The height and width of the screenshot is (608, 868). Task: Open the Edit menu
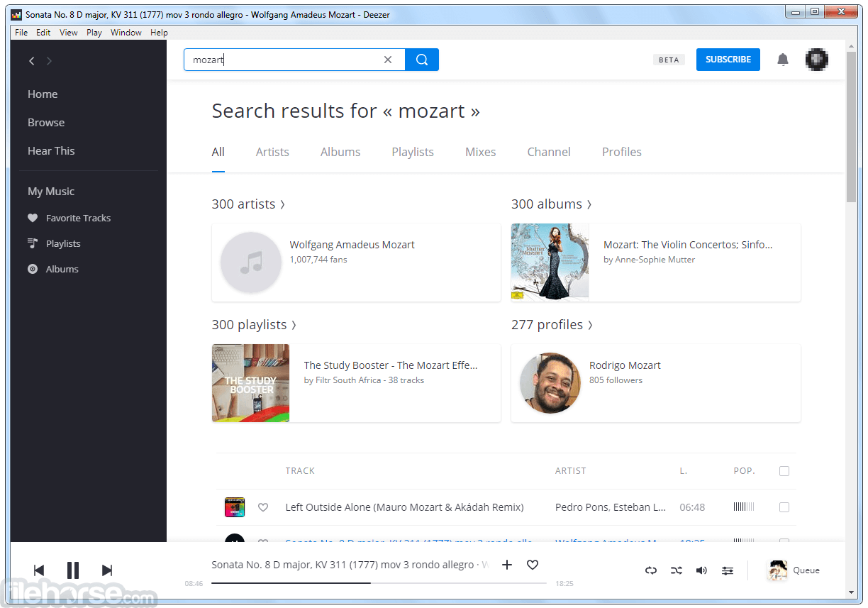(43, 33)
